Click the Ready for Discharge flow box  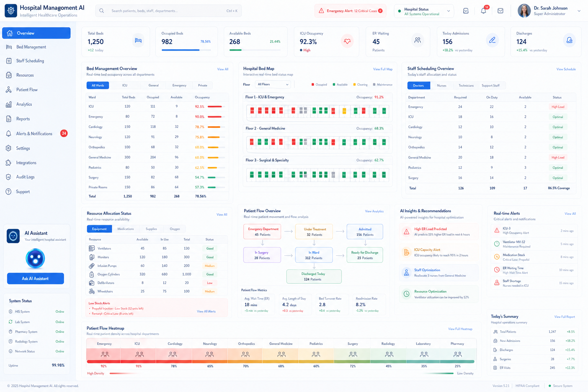click(365, 255)
